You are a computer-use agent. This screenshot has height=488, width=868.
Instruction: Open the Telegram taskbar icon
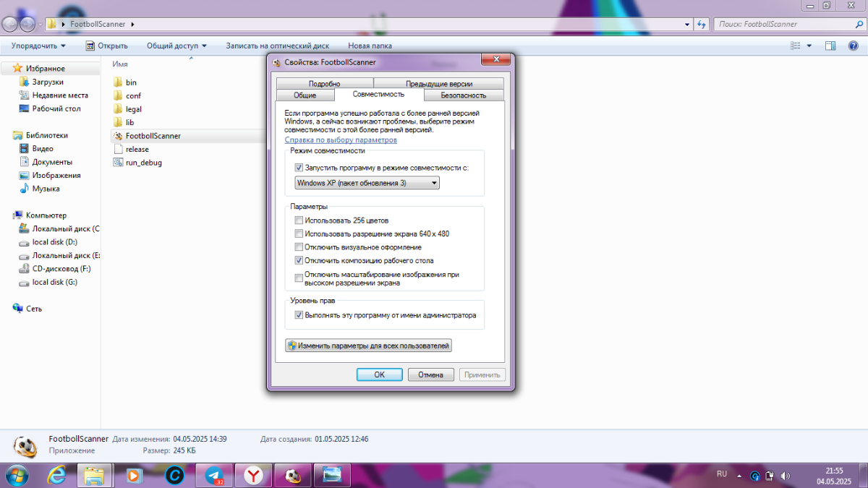coord(214,475)
